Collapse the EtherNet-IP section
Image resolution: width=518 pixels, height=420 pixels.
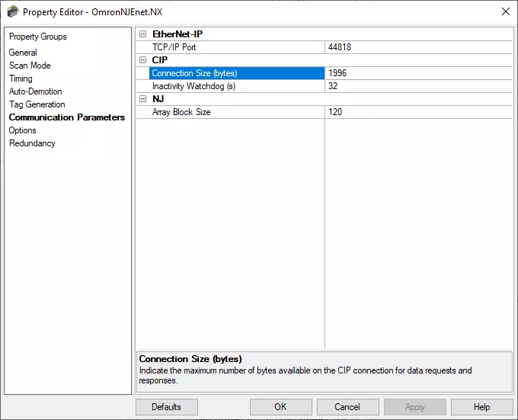click(142, 34)
